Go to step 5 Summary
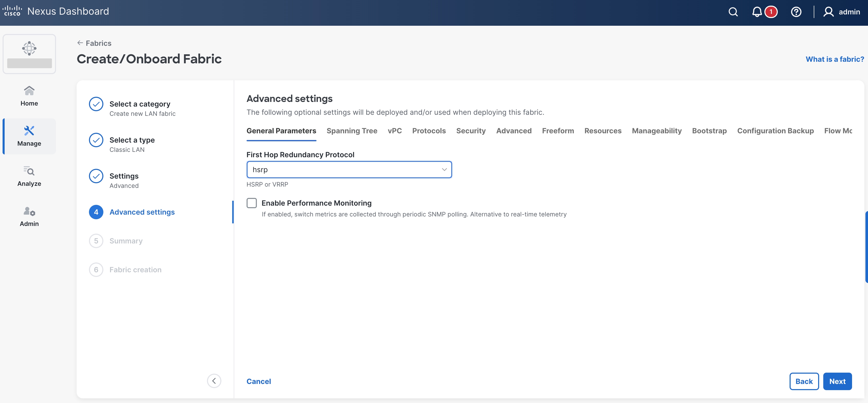 (126, 241)
